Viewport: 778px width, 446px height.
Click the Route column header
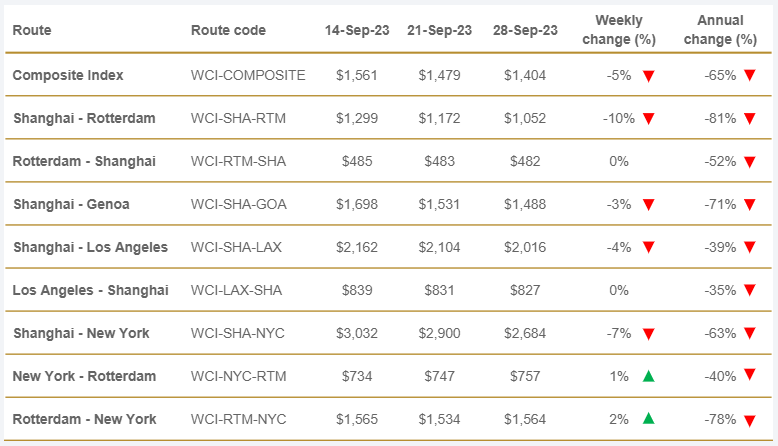click(32, 30)
